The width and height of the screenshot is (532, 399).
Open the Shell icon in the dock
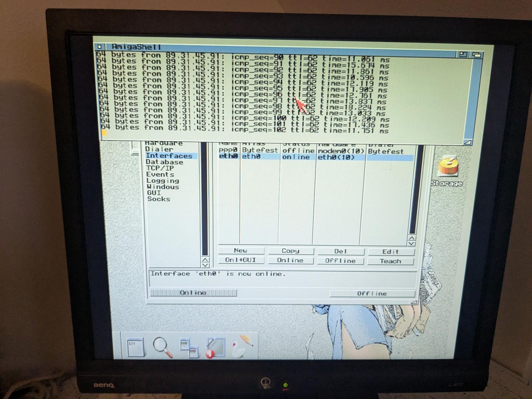pyautogui.click(x=134, y=347)
